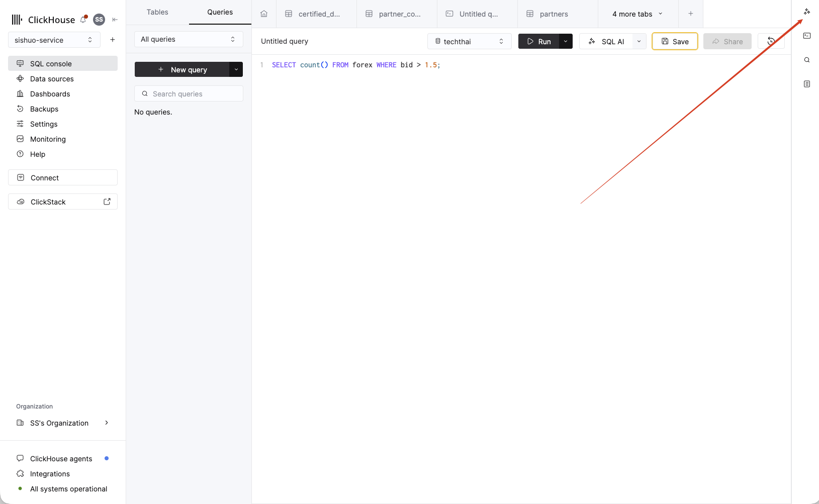Add a new service with plus icon
The image size is (819, 504).
click(113, 40)
